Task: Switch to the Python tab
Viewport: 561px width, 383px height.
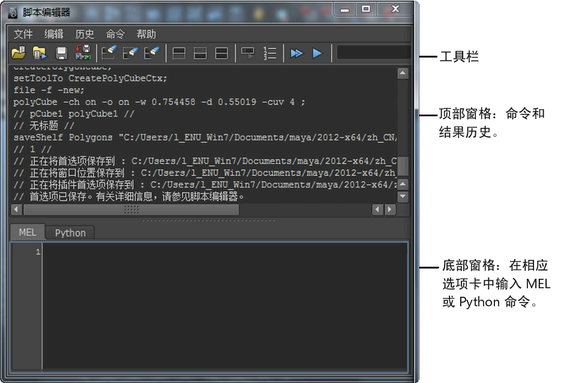Action: pyautogui.click(x=70, y=233)
